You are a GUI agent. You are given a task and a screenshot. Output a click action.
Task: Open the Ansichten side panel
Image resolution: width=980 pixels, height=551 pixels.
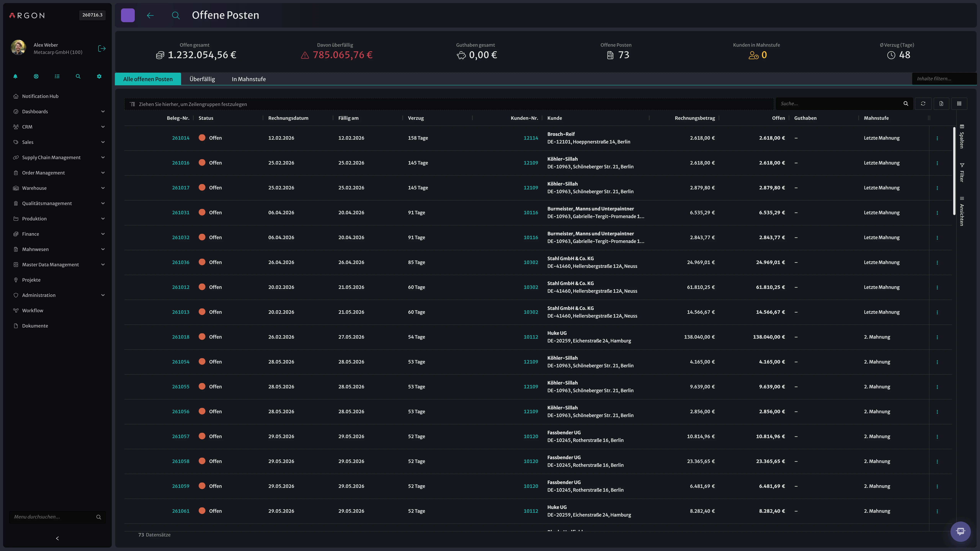(962, 211)
